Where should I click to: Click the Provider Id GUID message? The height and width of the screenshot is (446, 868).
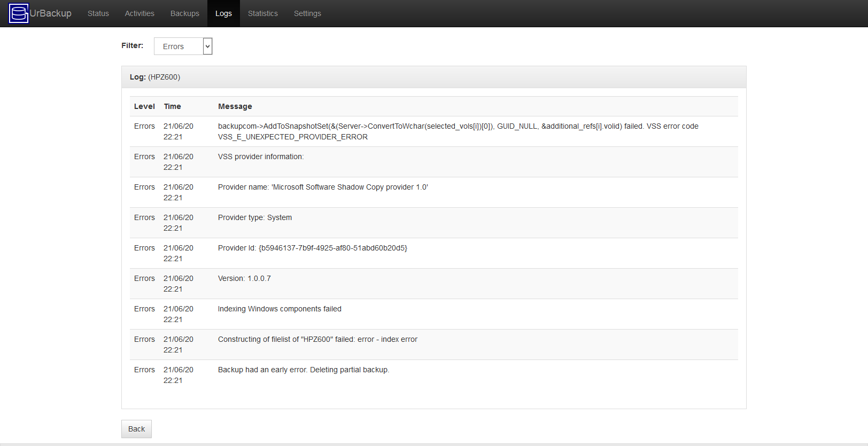[313, 248]
